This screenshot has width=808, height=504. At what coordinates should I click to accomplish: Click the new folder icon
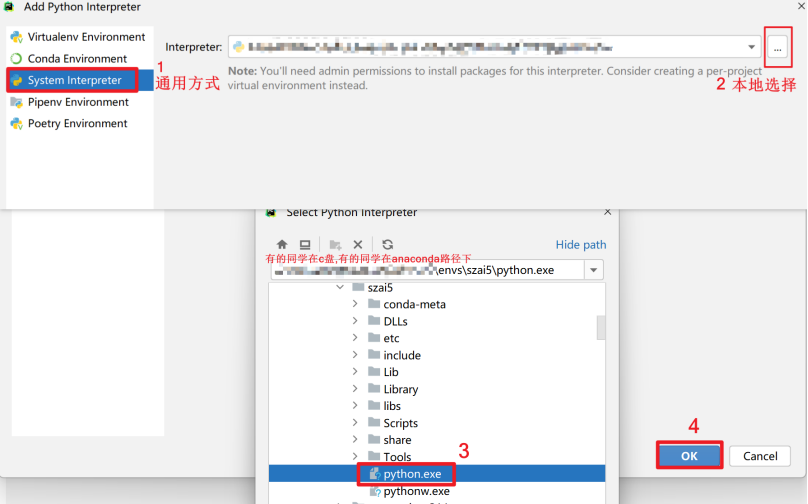pyautogui.click(x=335, y=244)
